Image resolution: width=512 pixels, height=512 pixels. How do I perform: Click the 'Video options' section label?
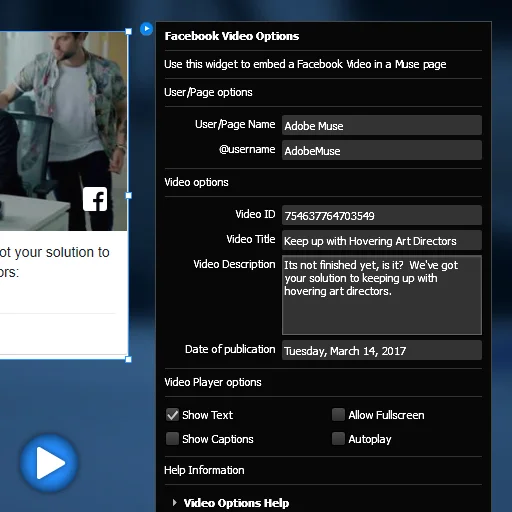tap(196, 182)
